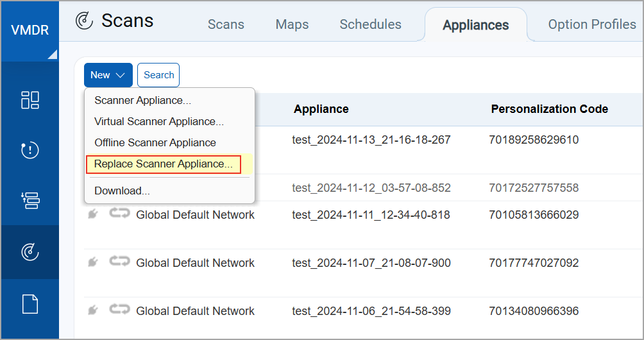Image resolution: width=644 pixels, height=340 pixels.
Task: Choose Replace Scanner Appliance from the menu
Action: pos(164,164)
